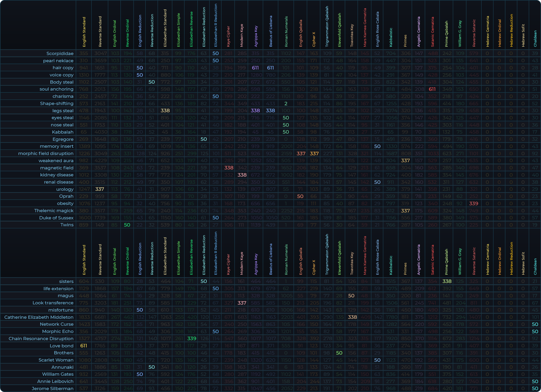Select the 'Satanic Gematria' top column header
Image resolution: width=541 pixels, height=392 pixels.
[x=432, y=32]
